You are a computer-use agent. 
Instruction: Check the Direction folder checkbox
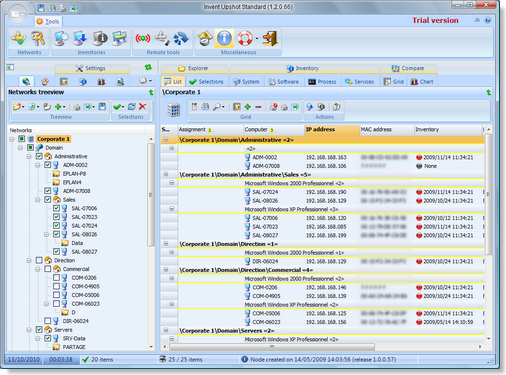[x=39, y=260]
